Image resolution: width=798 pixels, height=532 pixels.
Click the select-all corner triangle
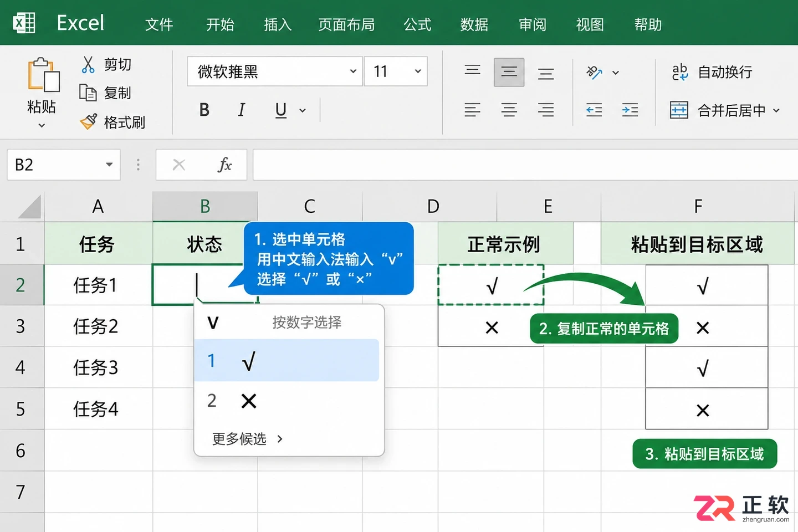(x=29, y=207)
